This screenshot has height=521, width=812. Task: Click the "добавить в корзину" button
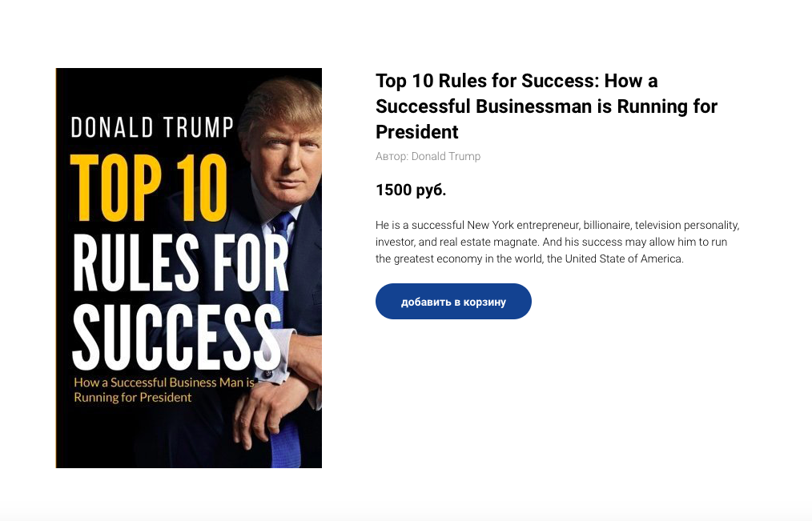click(453, 301)
